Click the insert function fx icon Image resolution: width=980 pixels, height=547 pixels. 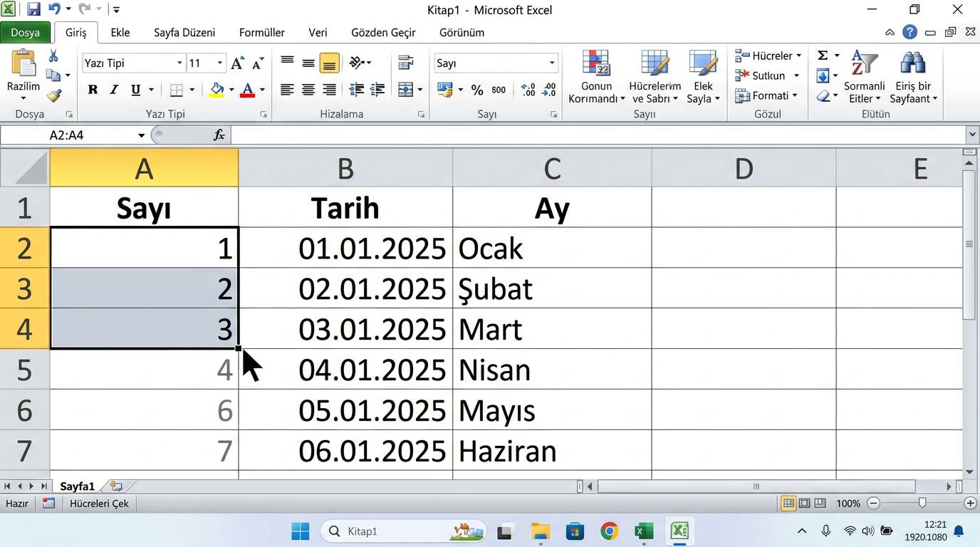pyautogui.click(x=219, y=135)
